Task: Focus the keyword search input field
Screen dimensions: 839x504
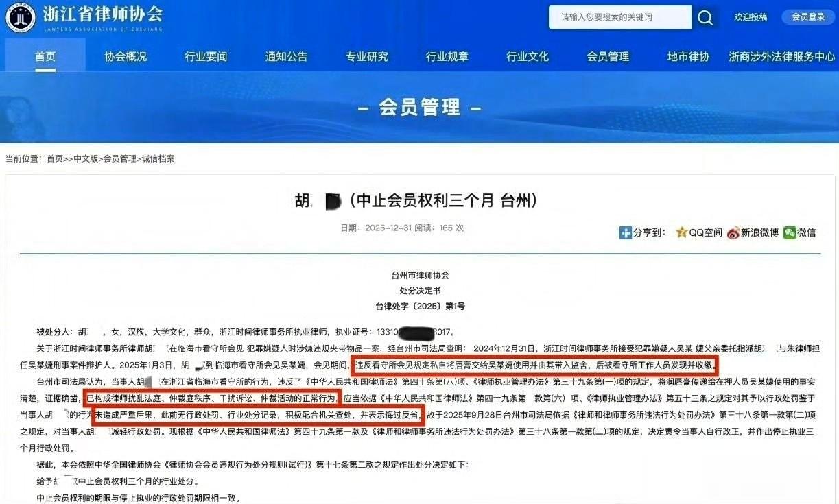Action: pyautogui.click(x=620, y=17)
